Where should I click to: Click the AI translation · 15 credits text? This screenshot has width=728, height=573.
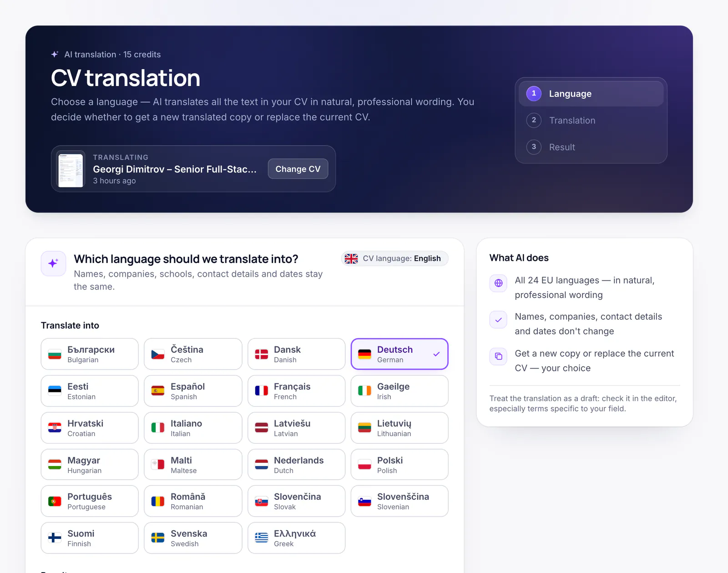(x=112, y=55)
